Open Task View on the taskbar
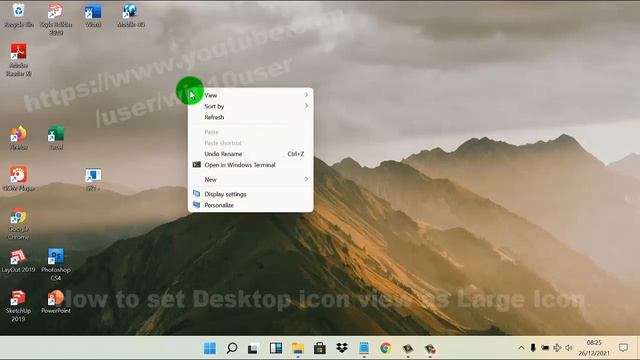 [x=253, y=348]
